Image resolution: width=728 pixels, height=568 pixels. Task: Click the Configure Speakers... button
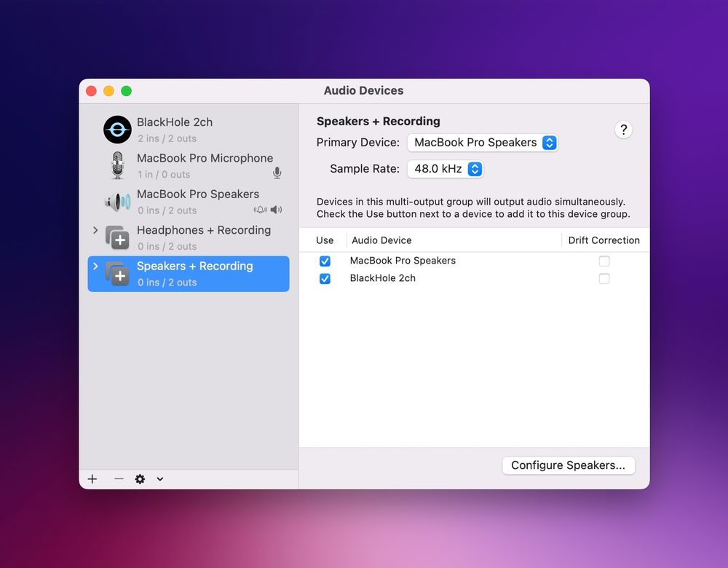[569, 465]
